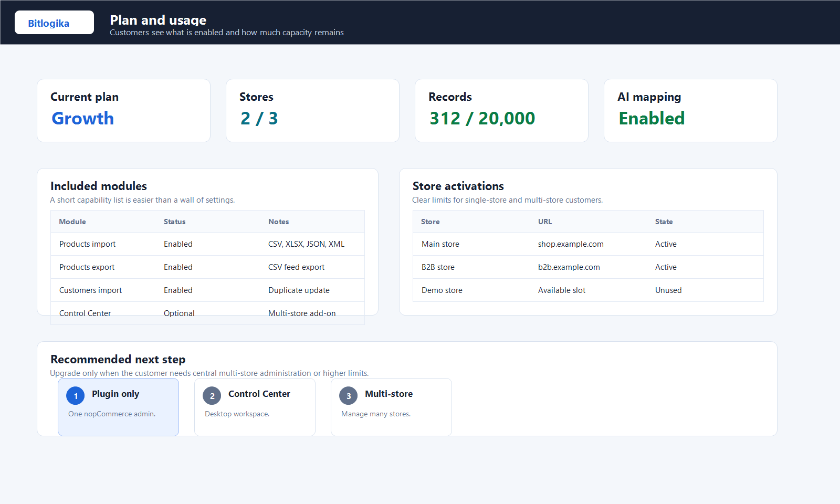Click the Store activations heading
Image resolution: width=840 pixels, height=504 pixels.
click(458, 186)
